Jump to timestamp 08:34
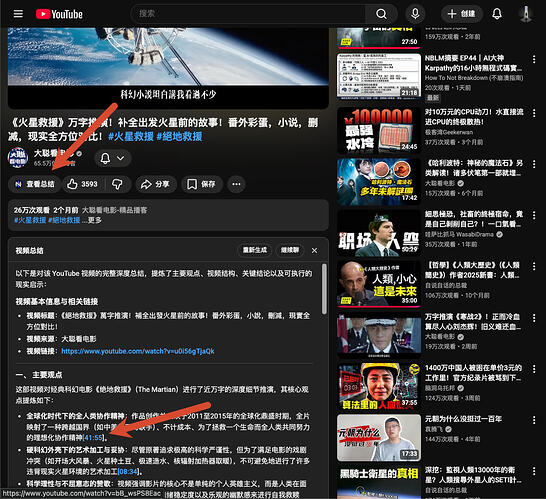Image resolution: width=546 pixels, height=499 pixels. [x=128, y=471]
